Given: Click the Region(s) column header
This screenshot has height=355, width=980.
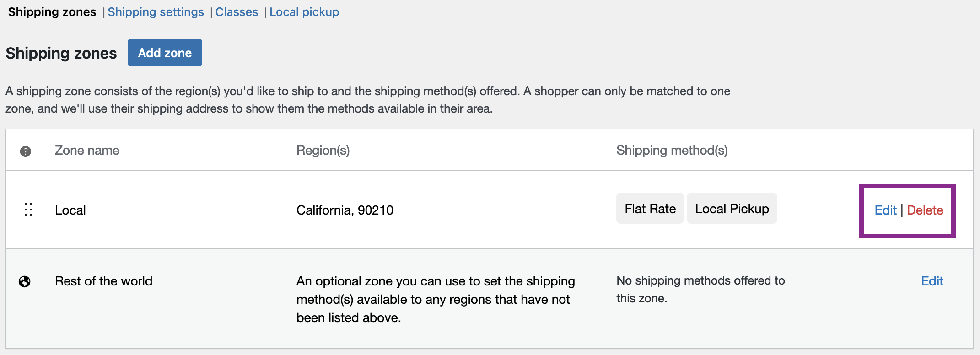Looking at the screenshot, I should point(323,151).
